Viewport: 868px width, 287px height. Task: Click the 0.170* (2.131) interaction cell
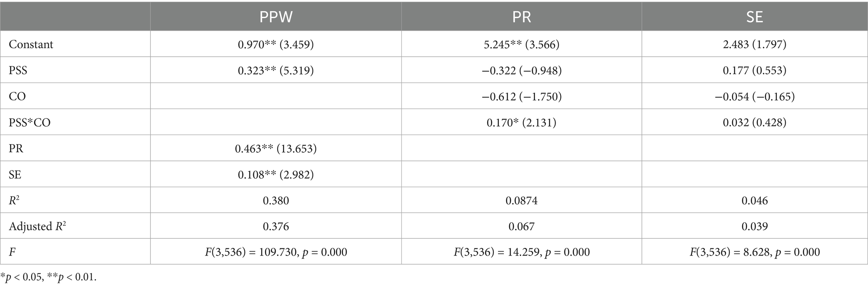pos(522,123)
